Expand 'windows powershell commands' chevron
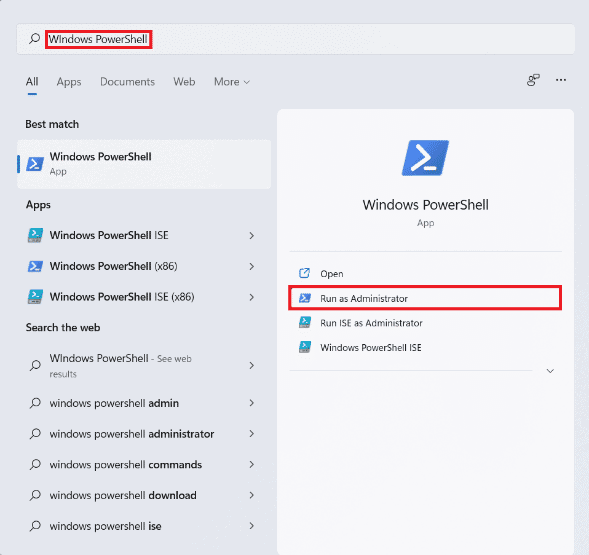The height and width of the screenshot is (555, 589). pyautogui.click(x=251, y=464)
